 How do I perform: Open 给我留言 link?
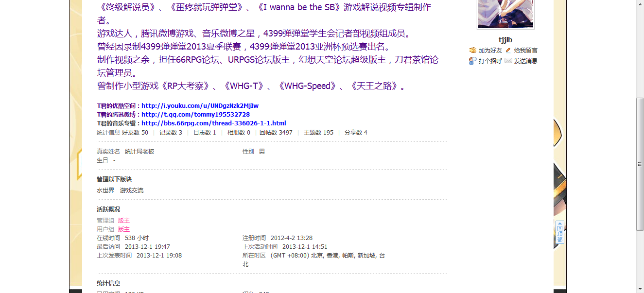pos(526,51)
